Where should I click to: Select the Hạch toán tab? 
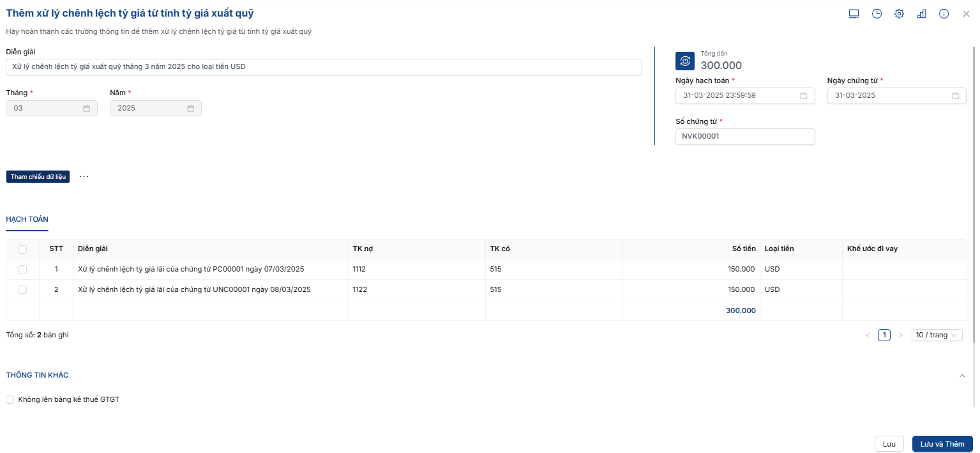coord(27,219)
